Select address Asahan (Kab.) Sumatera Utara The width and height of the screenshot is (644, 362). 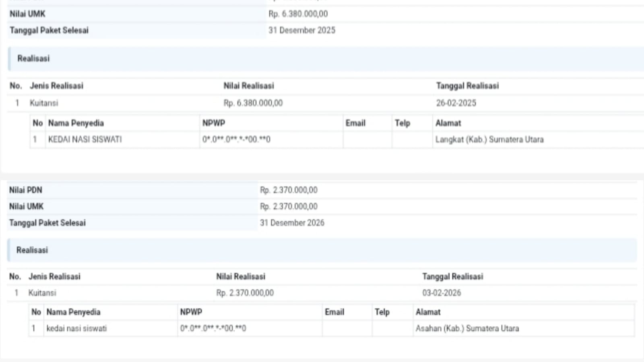(467, 329)
